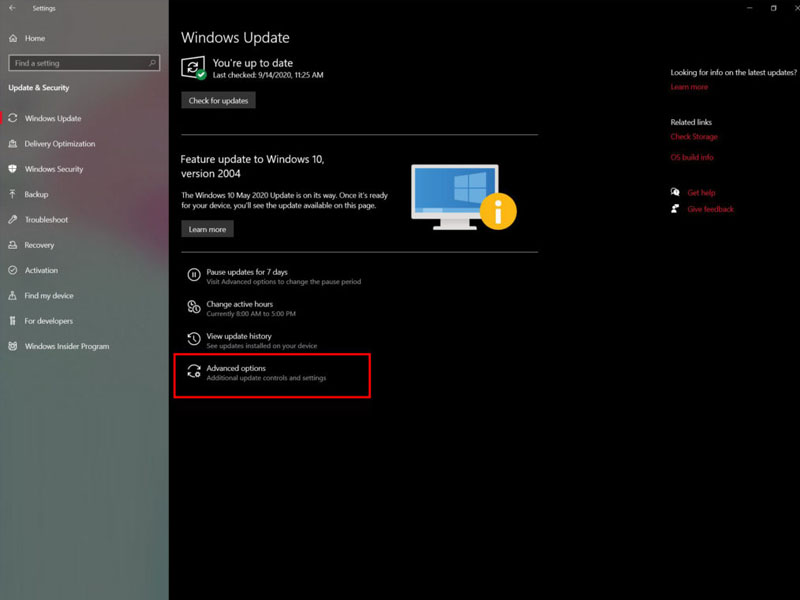Click the Troubleshoot wrench icon
The height and width of the screenshot is (600, 800).
(13, 219)
